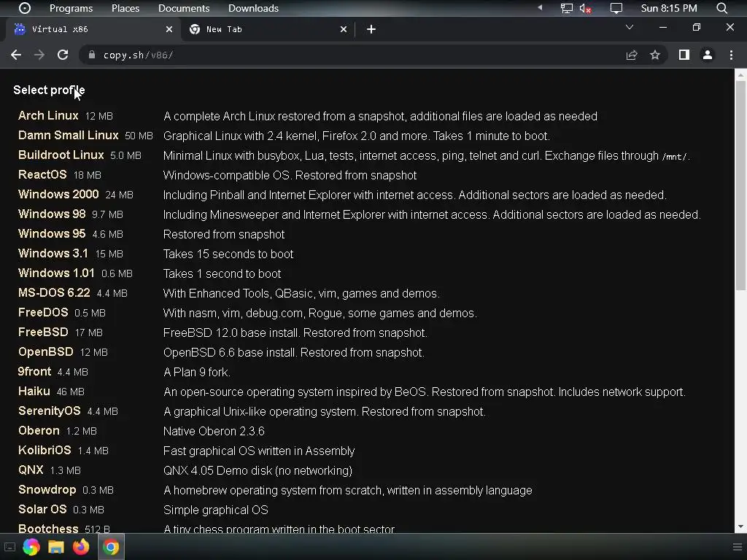Boot the Windows 1.01 profile
The width and height of the screenshot is (747, 560).
56,273
